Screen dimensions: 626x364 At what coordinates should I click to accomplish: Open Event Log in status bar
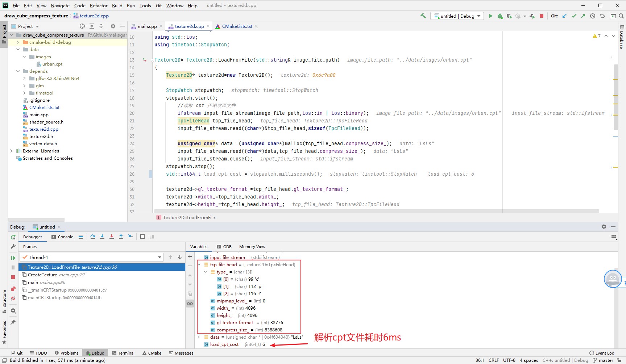click(x=602, y=353)
